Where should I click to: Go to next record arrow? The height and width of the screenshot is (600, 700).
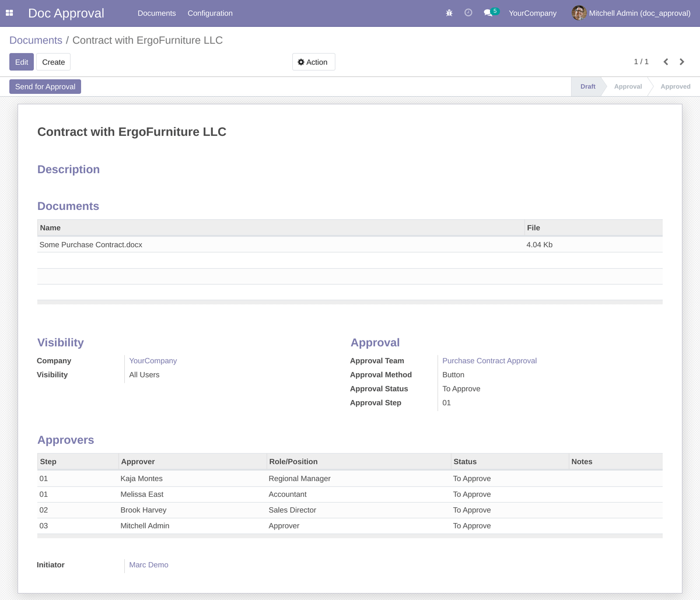pyautogui.click(x=682, y=61)
